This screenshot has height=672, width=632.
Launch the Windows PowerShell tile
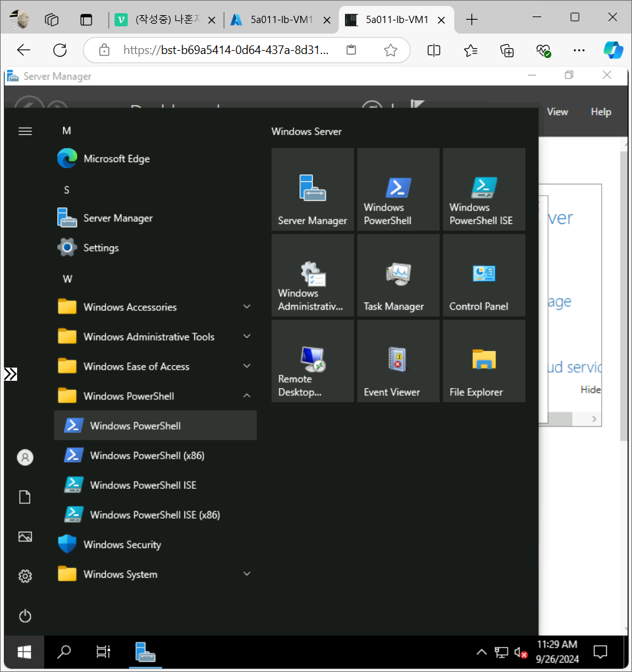(398, 190)
